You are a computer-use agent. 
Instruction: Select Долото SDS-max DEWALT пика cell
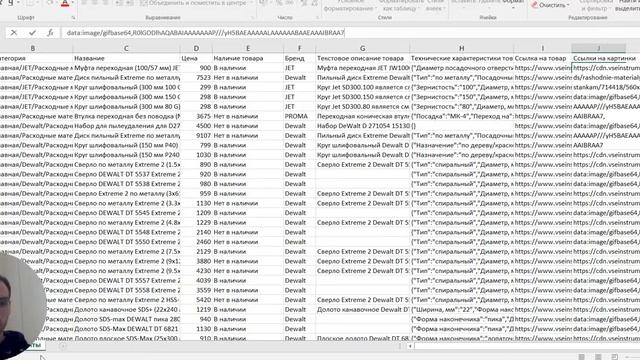coord(126,319)
